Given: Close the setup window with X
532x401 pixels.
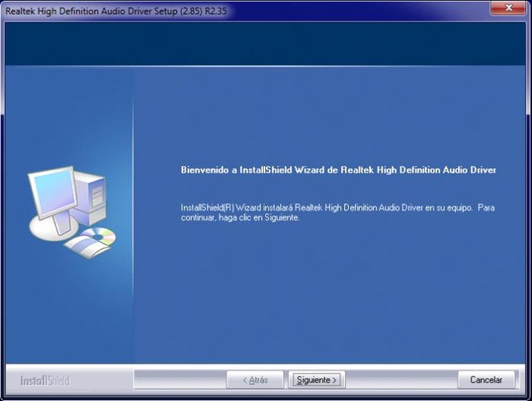Looking at the screenshot, I should (508, 8).
